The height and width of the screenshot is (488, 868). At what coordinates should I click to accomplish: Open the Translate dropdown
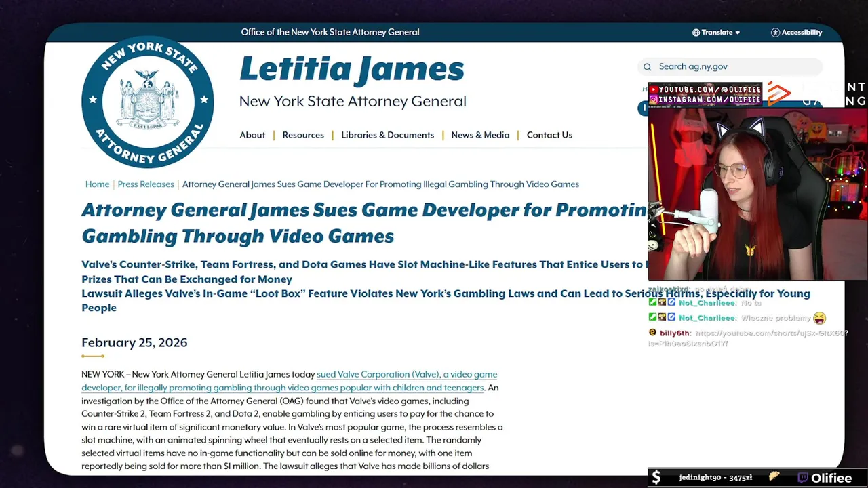(x=716, y=33)
